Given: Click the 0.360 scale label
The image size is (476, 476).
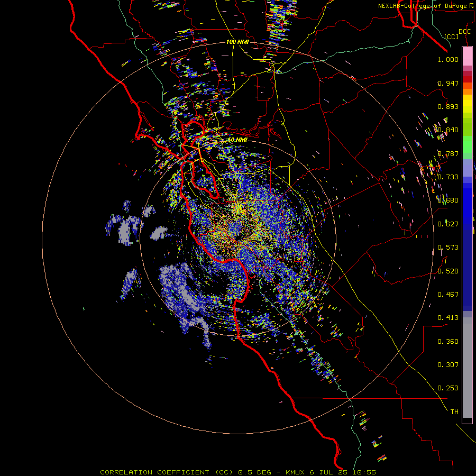Looking at the screenshot, I should tap(448, 342).
